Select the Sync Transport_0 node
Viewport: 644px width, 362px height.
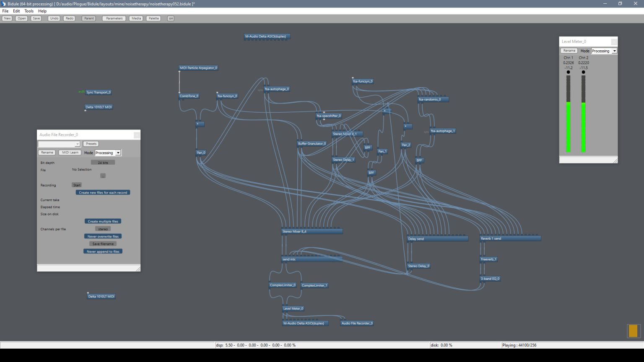pyautogui.click(x=99, y=92)
